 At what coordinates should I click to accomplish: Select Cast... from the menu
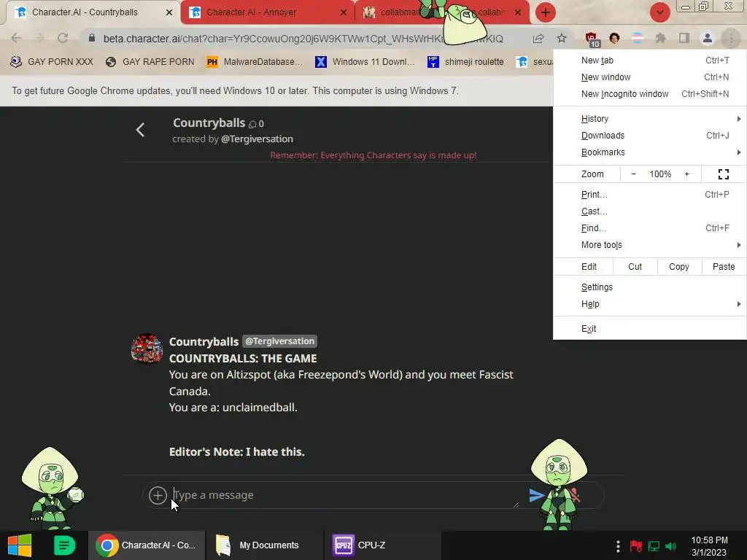point(650,211)
